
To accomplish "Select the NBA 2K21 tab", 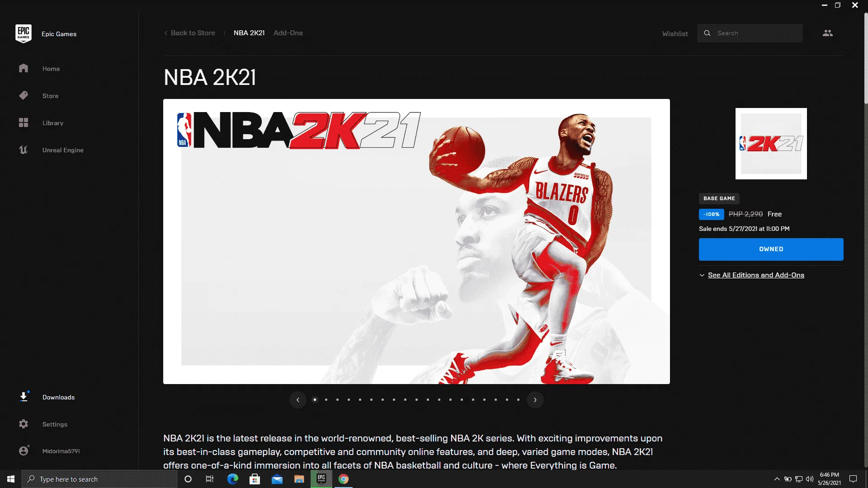I will (249, 33).
